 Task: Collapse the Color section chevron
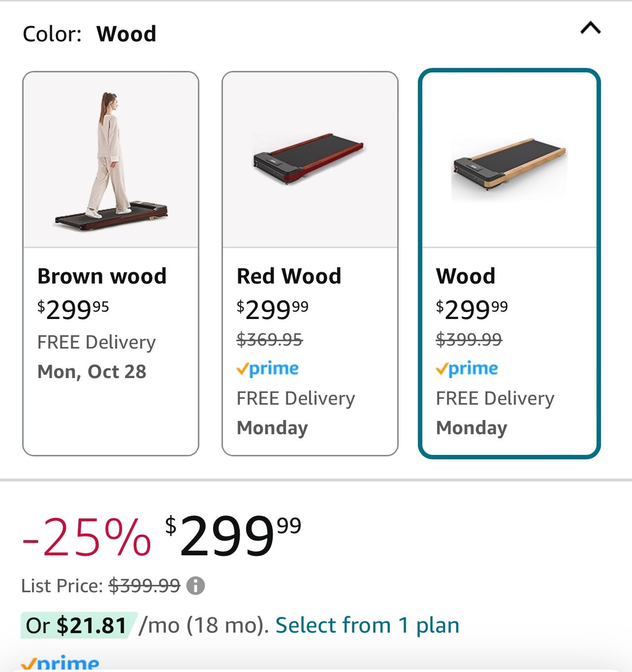590,29
